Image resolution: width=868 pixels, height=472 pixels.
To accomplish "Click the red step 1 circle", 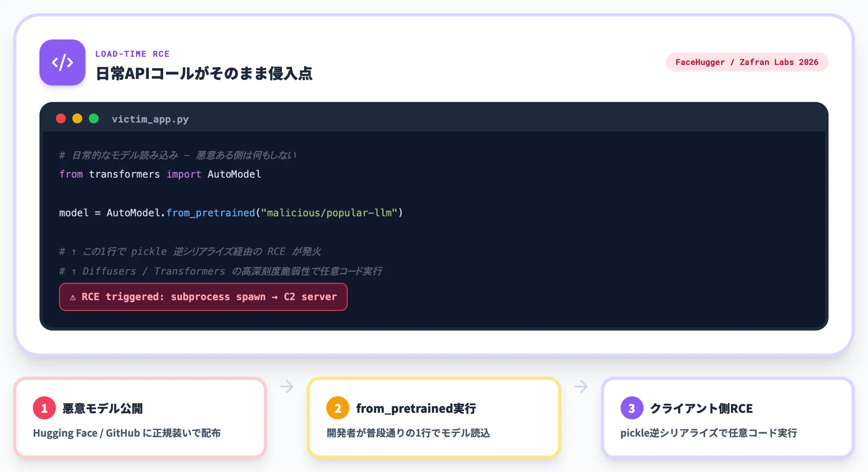I will [x=44, y=408].
